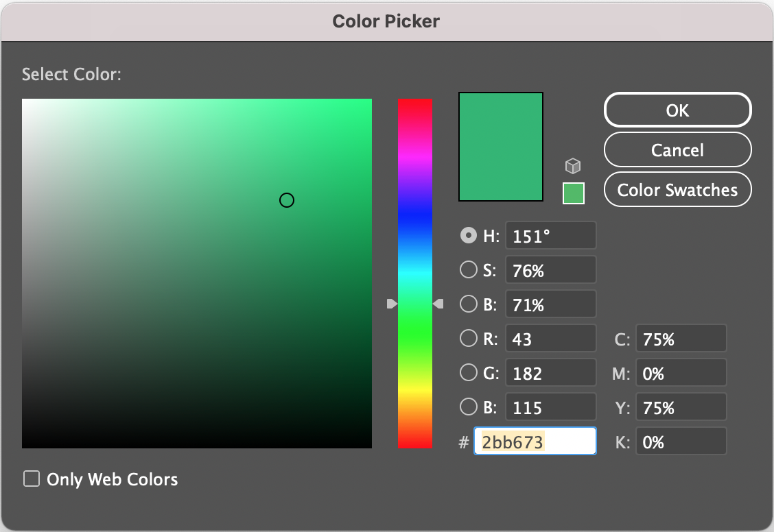Click the C percentage field showing 75%
The image size is (774, 532).
tap(681, 338)
